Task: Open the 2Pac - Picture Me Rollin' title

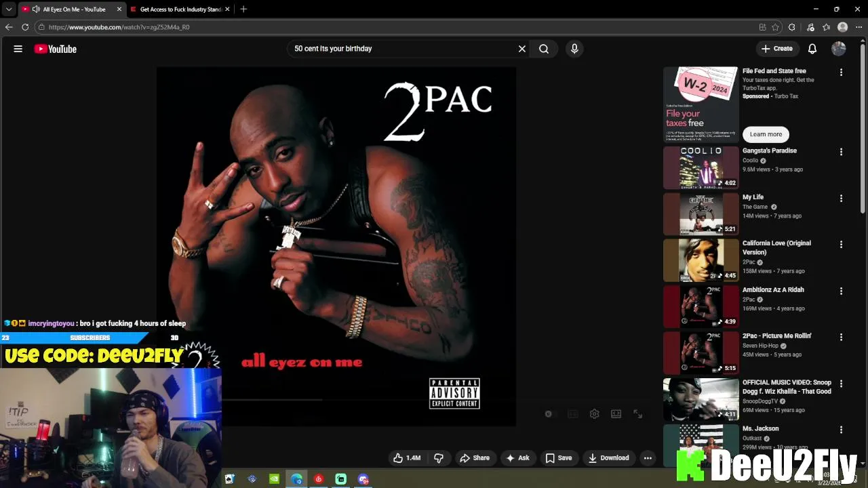Action: click(777, 336)
